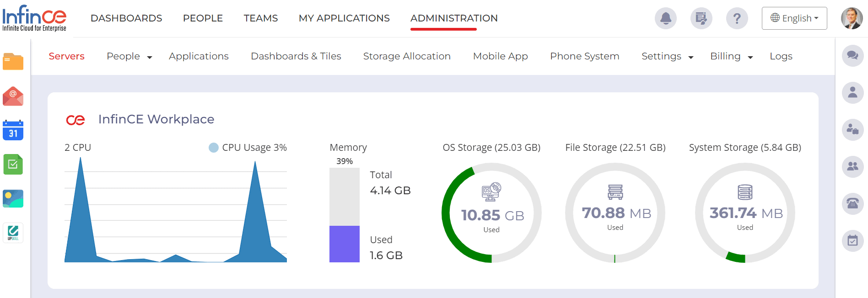Click the InfinCE Workplace server title

click(156, 119)
